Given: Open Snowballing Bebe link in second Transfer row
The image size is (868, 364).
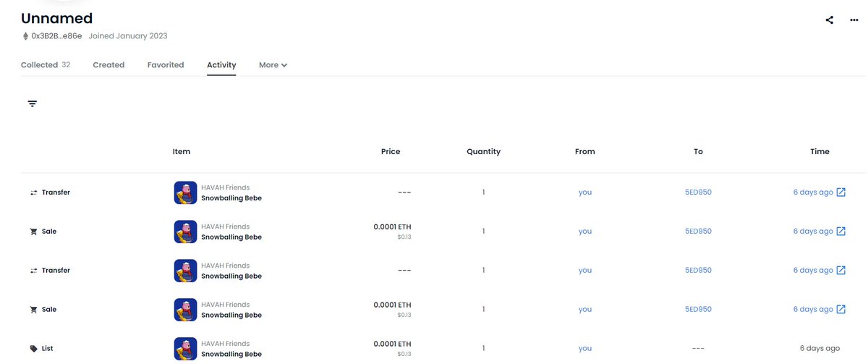Looking at the screenshot, I should tap(231, 276).
